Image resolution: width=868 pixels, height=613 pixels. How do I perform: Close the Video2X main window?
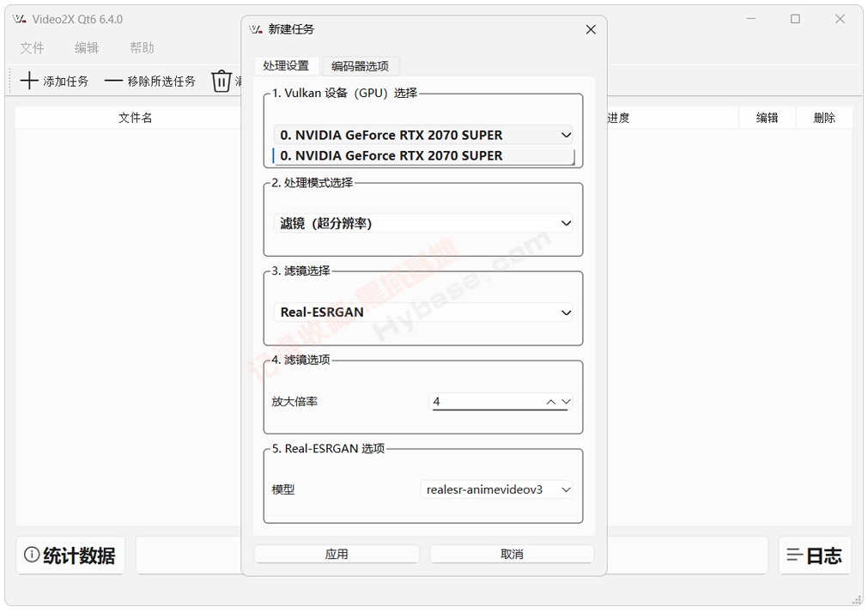840,19
